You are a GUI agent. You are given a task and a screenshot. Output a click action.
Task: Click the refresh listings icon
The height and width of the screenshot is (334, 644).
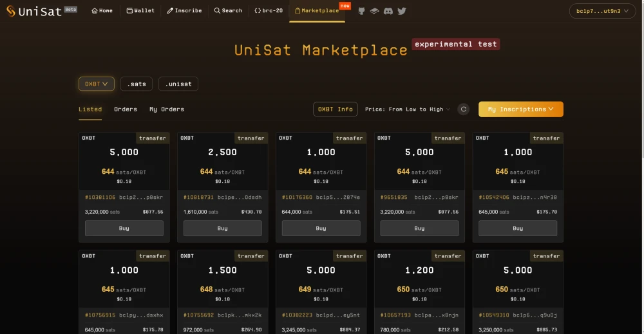pyautogui.click(x=463, y=109)
